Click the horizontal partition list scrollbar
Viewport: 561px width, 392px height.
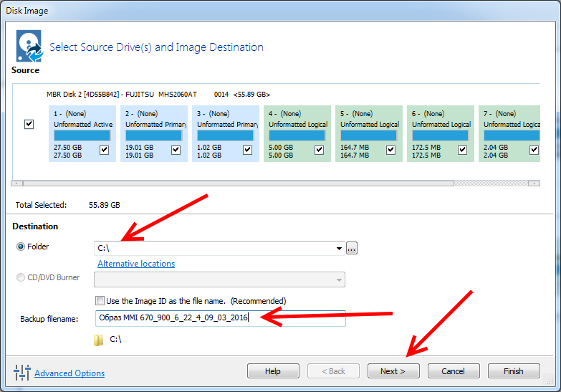236,183
